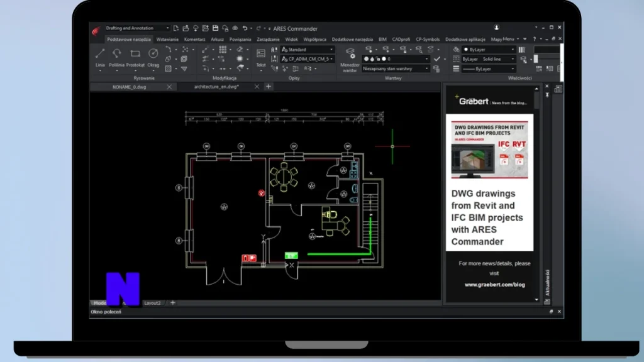Screen dimensions: 644x362
Task: Open the Arkusz ribbon tab
Action: [x=217, y=40]
